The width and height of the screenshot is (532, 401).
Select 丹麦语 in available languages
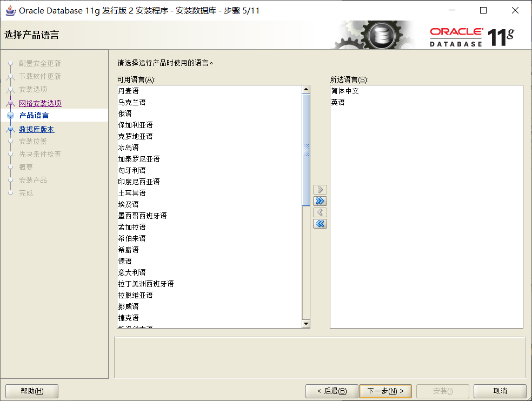pyautogui.click(x=209, y=91)
